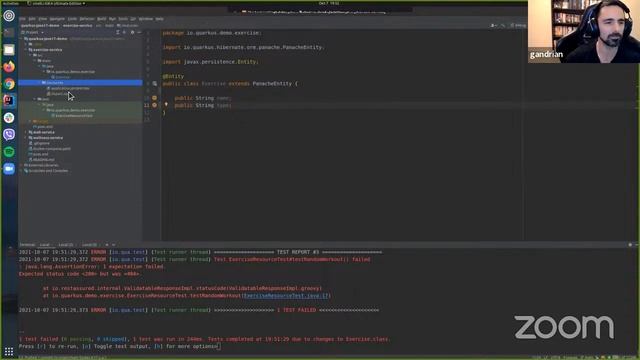Click the collapse all icon in Project panel
640x360 pixels.
pyautogui.click(x=124, y=32)
